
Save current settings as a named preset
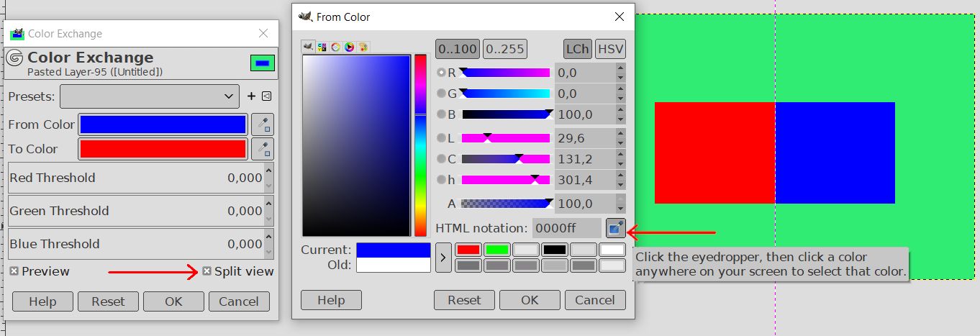tap(251, 96)
